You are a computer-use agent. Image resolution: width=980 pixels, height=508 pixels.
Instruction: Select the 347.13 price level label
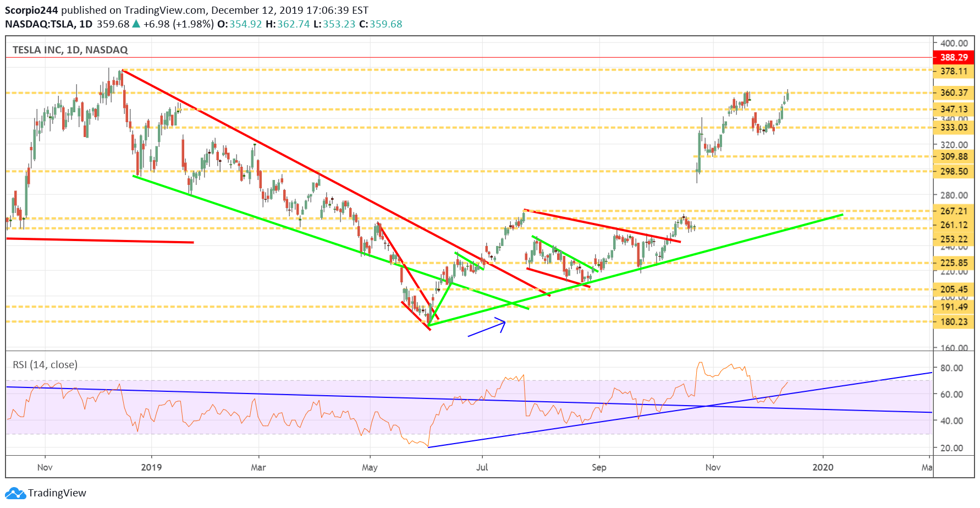click(x=954, y=110)
